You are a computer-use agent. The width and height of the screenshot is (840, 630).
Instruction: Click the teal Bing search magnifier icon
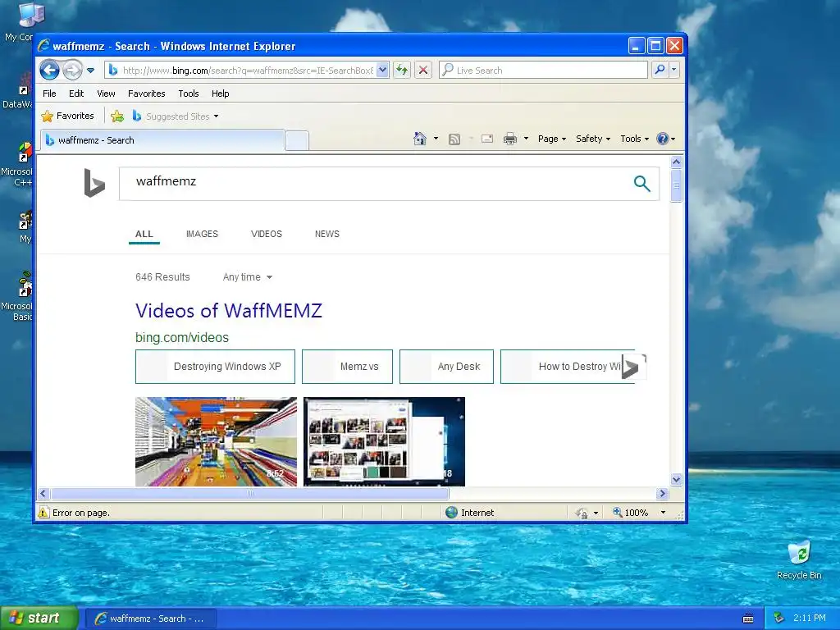[x=641, y=183]
